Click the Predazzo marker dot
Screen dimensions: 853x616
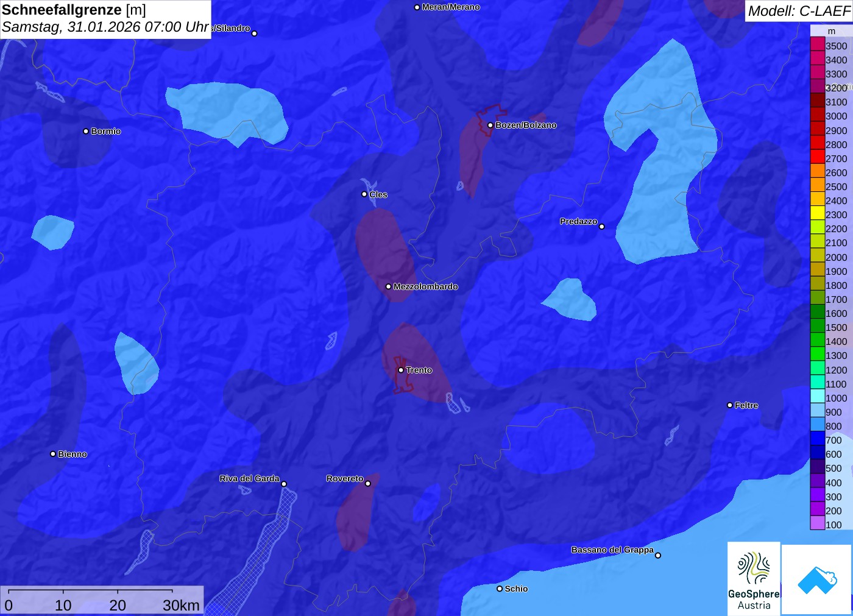click(602, 227)
